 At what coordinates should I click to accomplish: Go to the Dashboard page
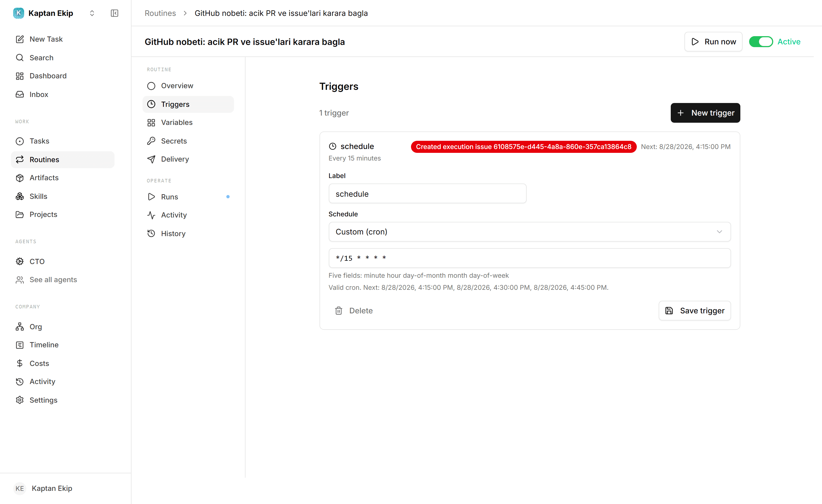(x=62, y=76)
